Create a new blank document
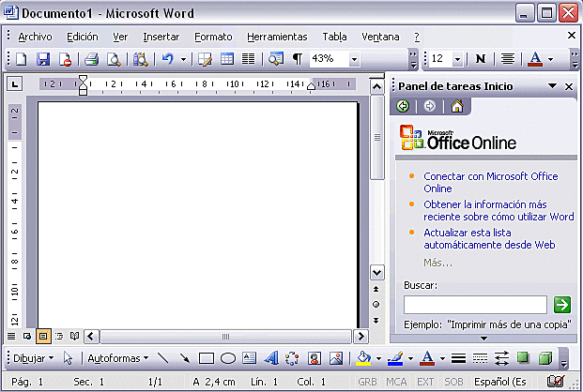This screenshot has height=392, width=583. click(x=22, y=59)
